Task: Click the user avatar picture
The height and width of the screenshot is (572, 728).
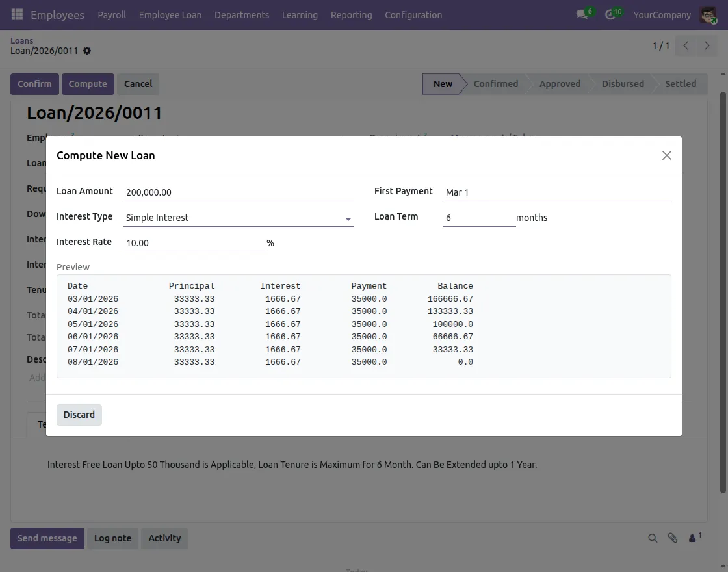Action: pos(708,15)
